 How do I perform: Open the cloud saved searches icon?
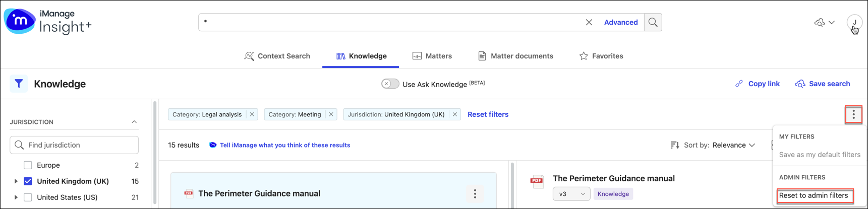[x=820, y=22]
